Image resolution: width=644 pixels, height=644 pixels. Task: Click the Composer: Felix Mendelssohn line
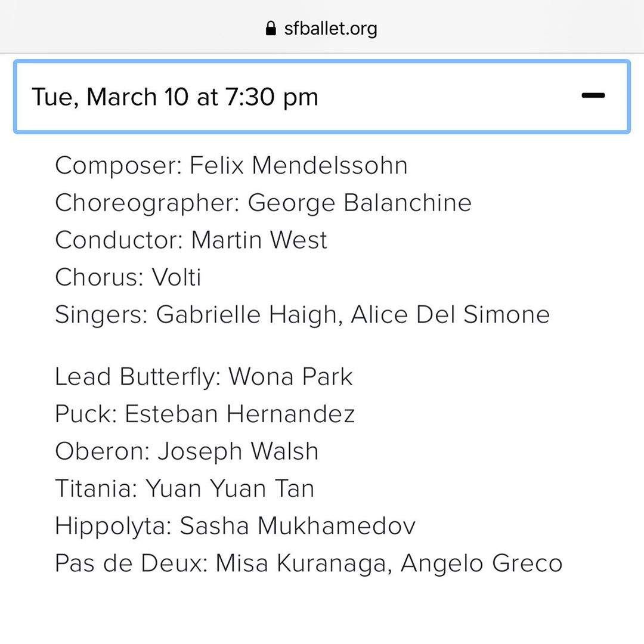[231, 165]
